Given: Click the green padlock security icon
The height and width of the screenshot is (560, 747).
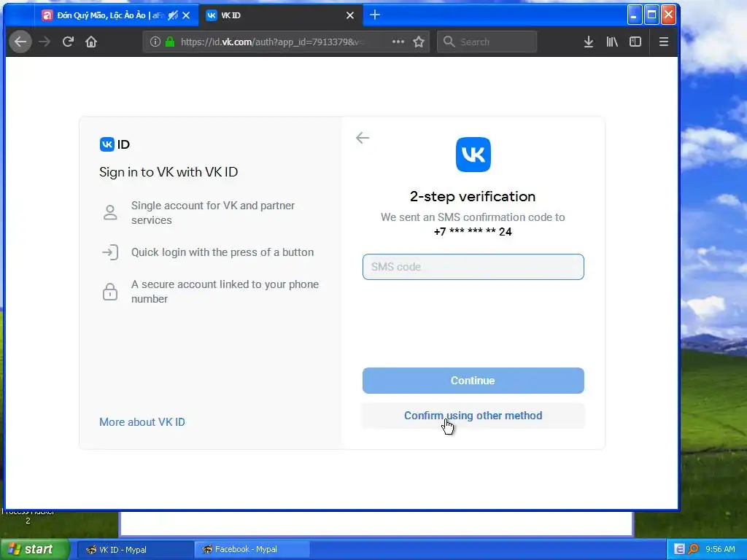Looking at the screenshot, I should pyautogui.click(x=170, y=42).
